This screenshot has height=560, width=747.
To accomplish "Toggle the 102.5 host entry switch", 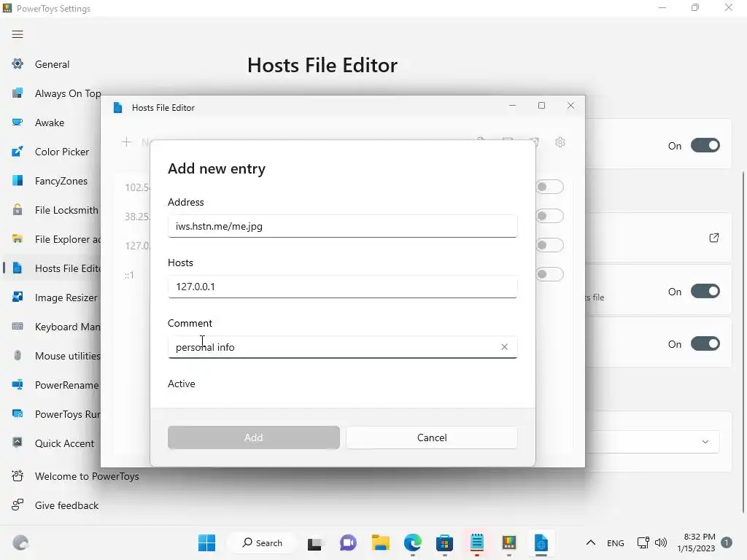I will point(550,187).
